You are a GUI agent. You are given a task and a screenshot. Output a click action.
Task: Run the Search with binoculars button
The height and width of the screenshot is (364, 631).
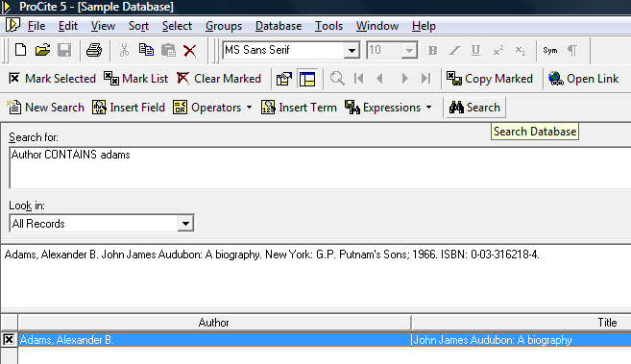[474, 108]
